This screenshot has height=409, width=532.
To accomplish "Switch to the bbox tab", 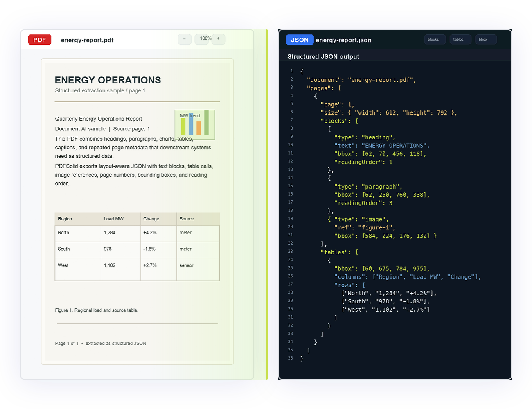I will pos(486,39).
